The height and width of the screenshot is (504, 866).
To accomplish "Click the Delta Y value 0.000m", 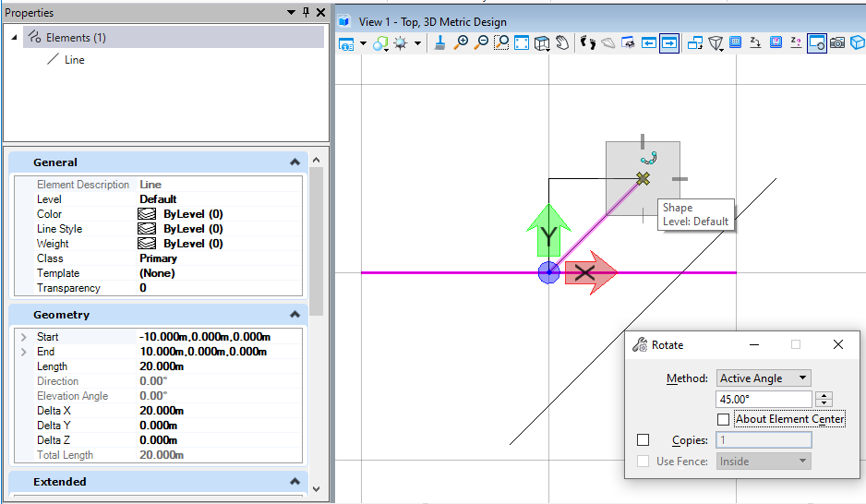I will (159, 426).
